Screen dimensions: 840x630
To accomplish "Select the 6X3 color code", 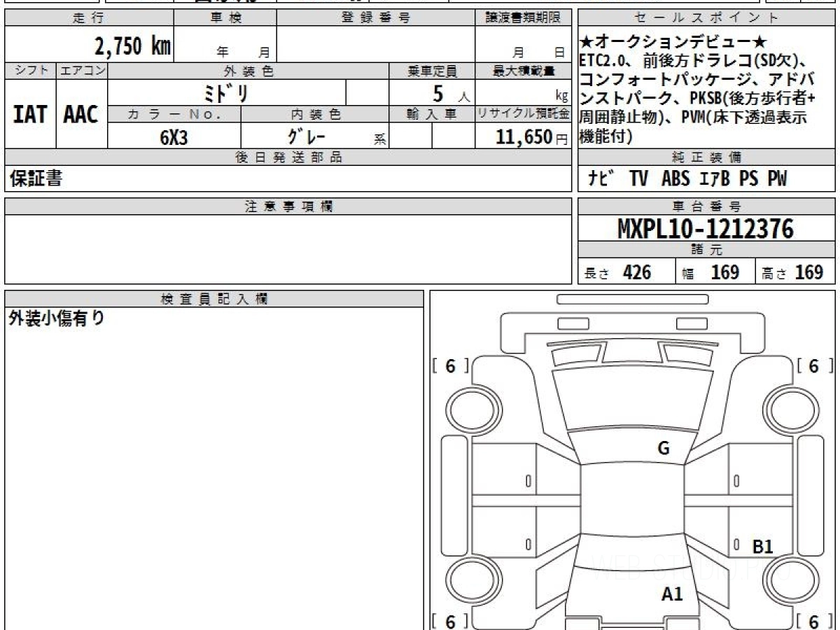I will (174, 138).
